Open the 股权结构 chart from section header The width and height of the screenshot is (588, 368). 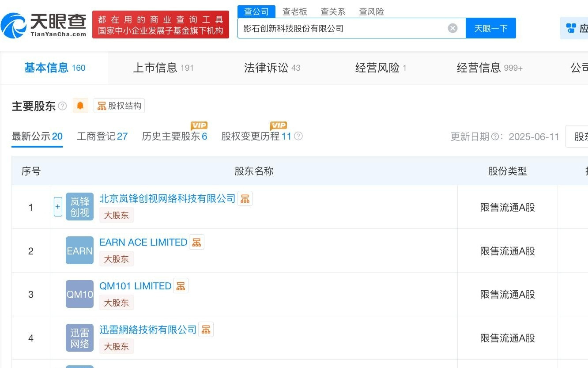[119, 105]
